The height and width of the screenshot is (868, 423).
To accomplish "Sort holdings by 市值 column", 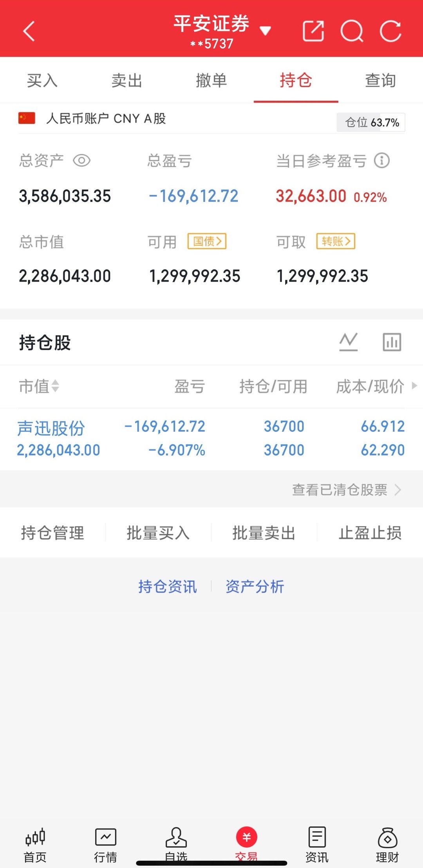I will pos(39,386).
